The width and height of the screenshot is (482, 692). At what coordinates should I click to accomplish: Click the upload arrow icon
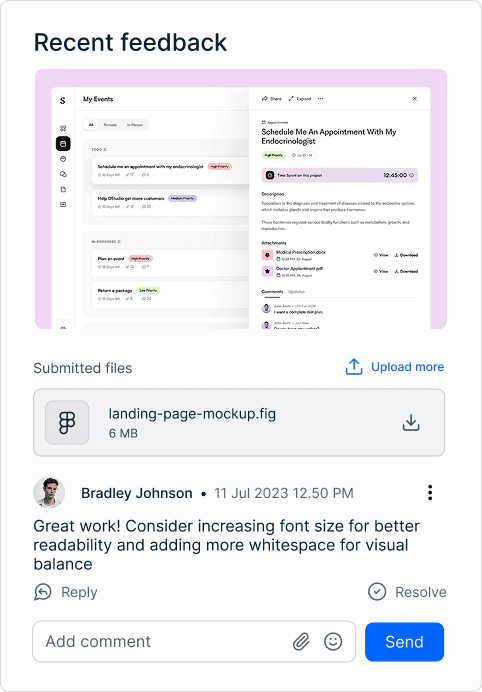point(354,367)
